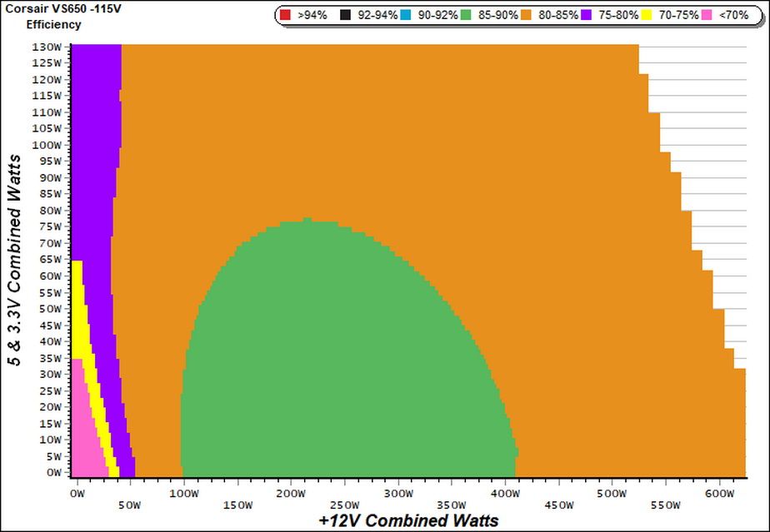Click the 600W x-axis tick label
770x532 pixels.
[719, 495]
